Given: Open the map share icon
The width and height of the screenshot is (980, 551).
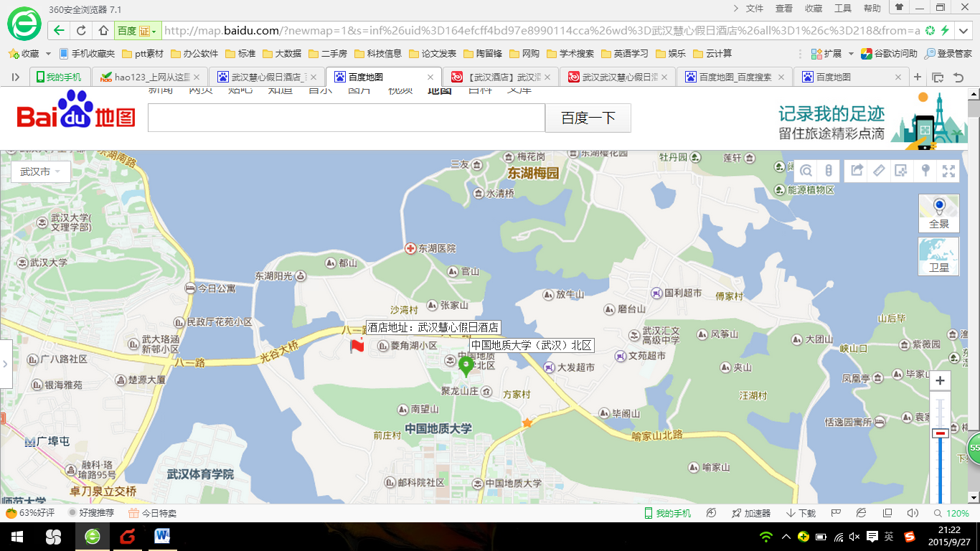Looking at the screenshot, I should pos(857,171).
